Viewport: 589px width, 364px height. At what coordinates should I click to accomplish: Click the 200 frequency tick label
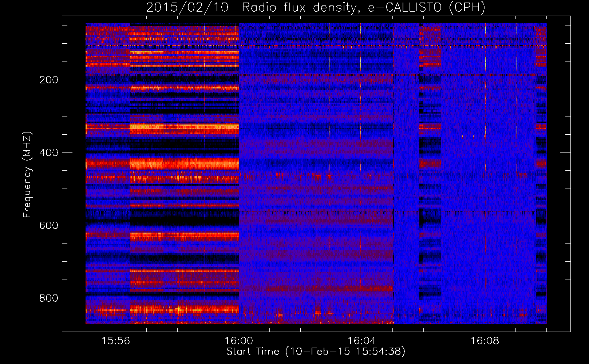48,80
